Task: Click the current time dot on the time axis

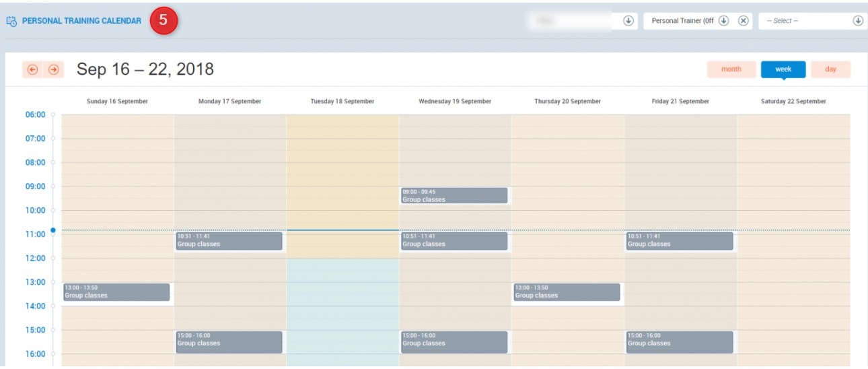Action: pyautogui.click(x=53, y=230)
